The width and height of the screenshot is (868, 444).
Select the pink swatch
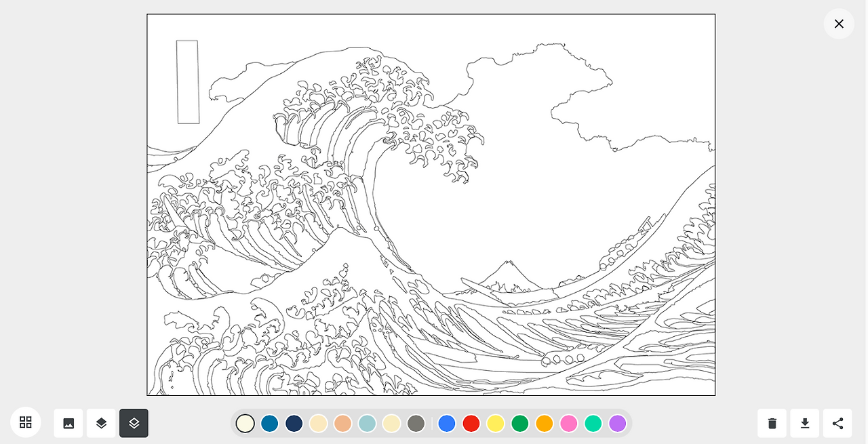[569, 423]
